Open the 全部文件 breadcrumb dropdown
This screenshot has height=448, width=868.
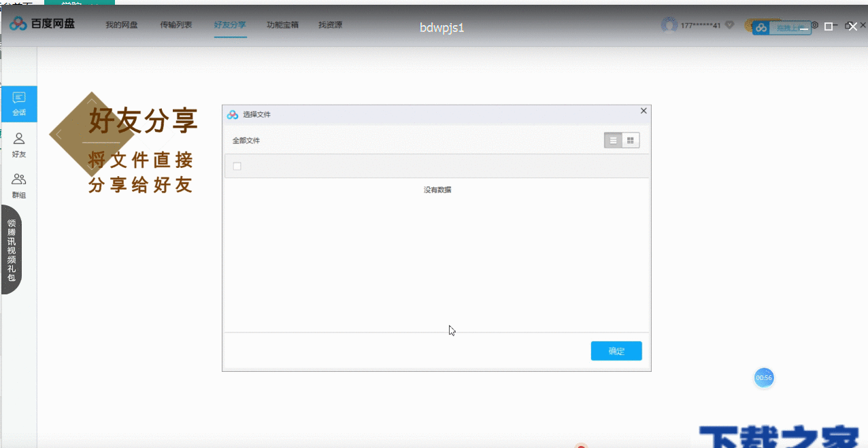point(245,139)
